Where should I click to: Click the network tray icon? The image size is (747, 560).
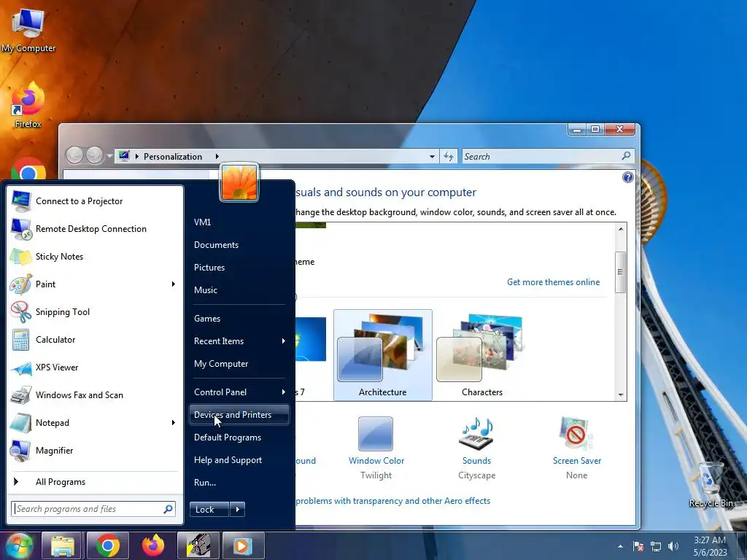coord(656,546)
